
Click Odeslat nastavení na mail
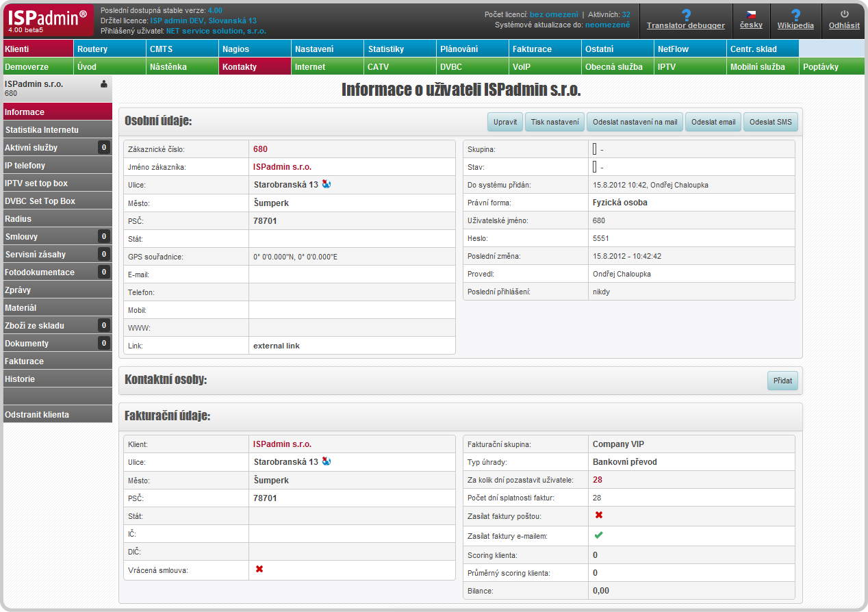tap(635, 122)
